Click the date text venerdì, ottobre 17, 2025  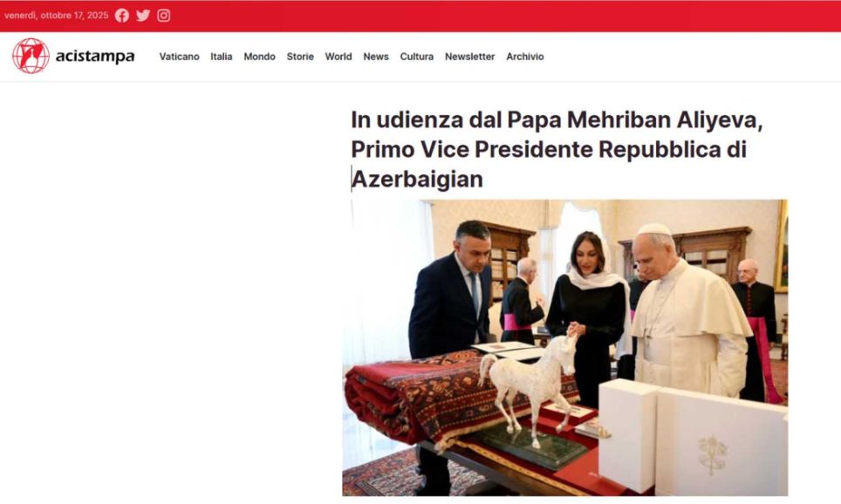point(57,16)
